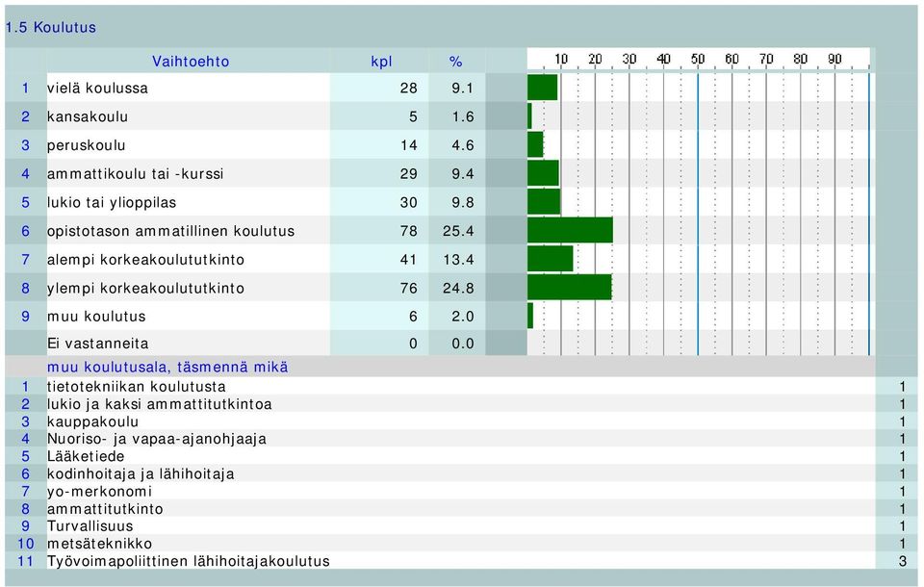Select the 'kansakoulu' row label
This screenshot has height=587, width=924.
(88, 116)
